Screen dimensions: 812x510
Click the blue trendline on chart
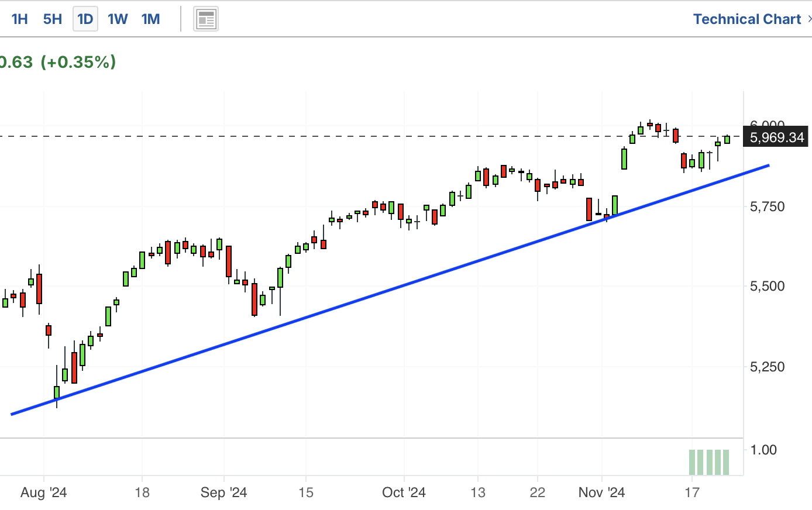390,290
